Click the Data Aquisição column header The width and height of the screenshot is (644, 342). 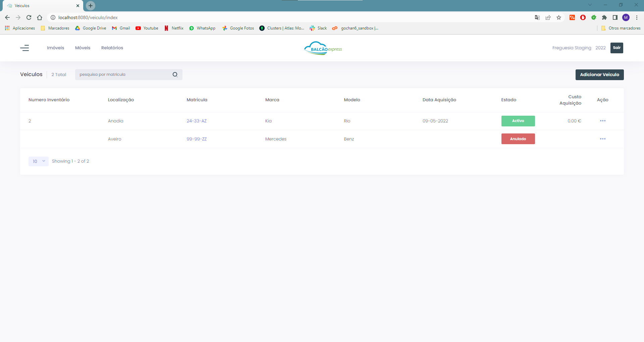pos(439,100)
